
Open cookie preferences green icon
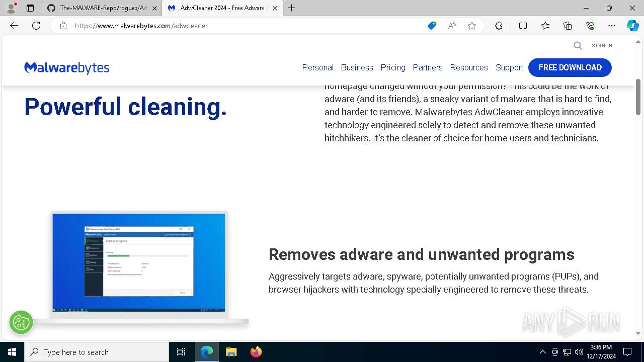pos(21,322)
